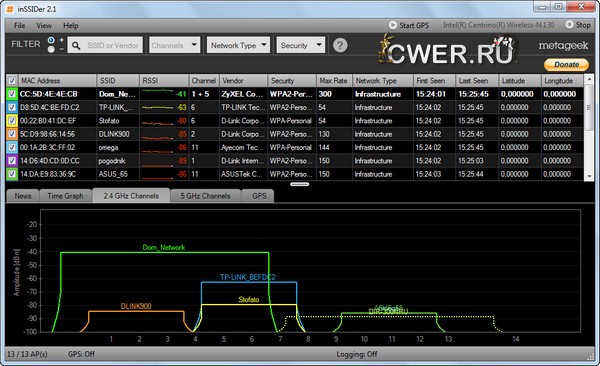
Task: Click the plus icon beside the filter radio
Action: pos(62,40)
